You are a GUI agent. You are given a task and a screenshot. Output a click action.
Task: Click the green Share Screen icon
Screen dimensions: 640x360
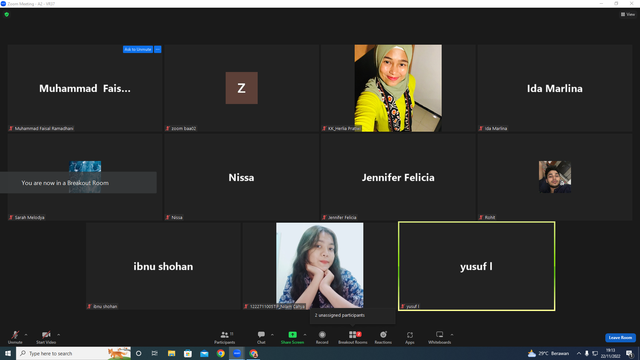[292, 335]
